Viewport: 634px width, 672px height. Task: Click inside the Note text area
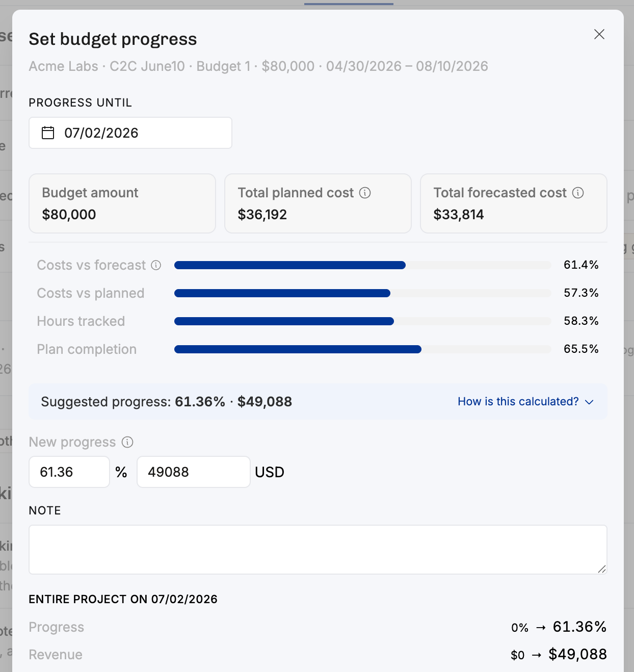(x=318, y=550)
